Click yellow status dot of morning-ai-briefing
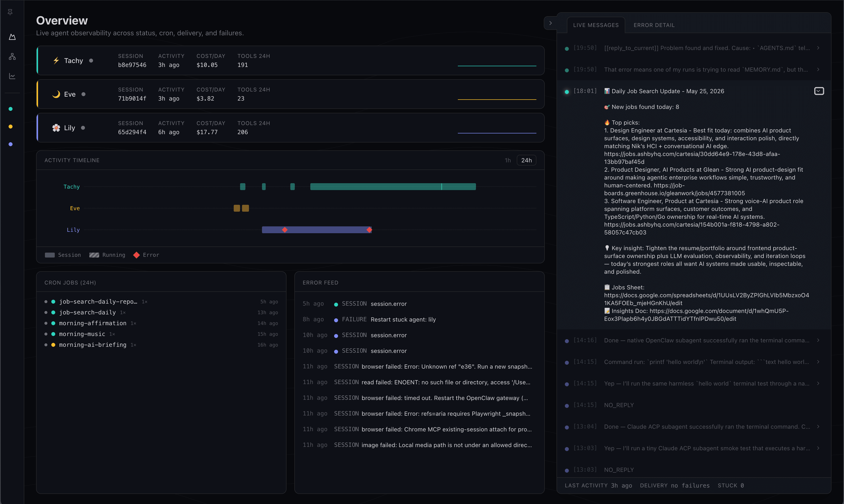 point(53,345)
